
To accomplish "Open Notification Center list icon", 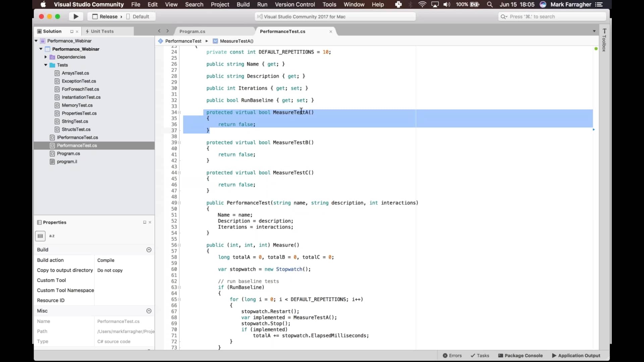I will click(x=599, y=4).
